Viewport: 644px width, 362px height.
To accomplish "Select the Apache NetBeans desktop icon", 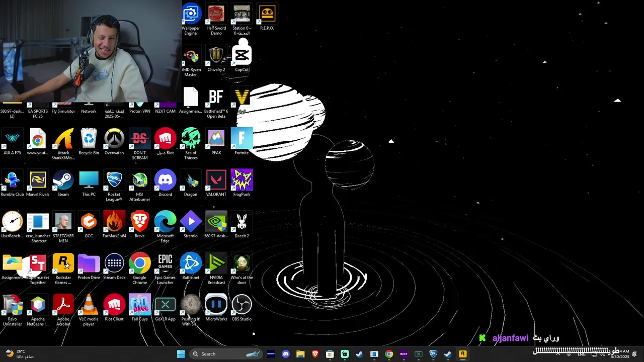I will (x=38, y=311).
